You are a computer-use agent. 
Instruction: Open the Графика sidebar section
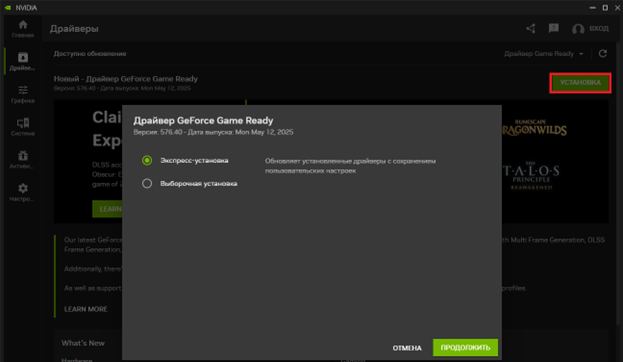[x=23, y=94]
